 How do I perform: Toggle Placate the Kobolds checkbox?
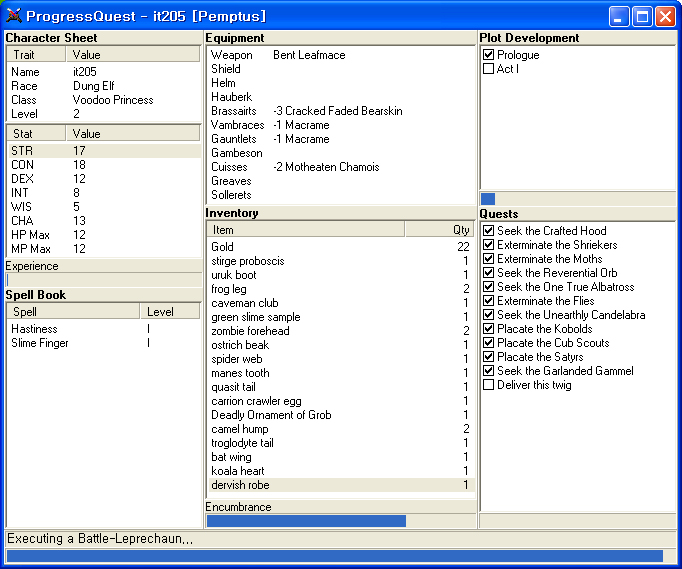(488, 328)
